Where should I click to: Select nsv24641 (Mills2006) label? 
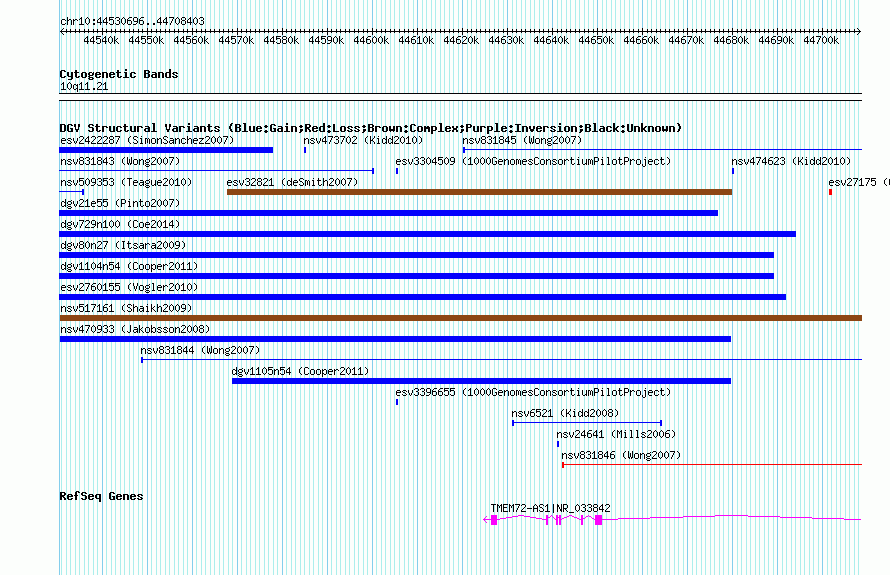pyautogui.click(x=616, y=434)
